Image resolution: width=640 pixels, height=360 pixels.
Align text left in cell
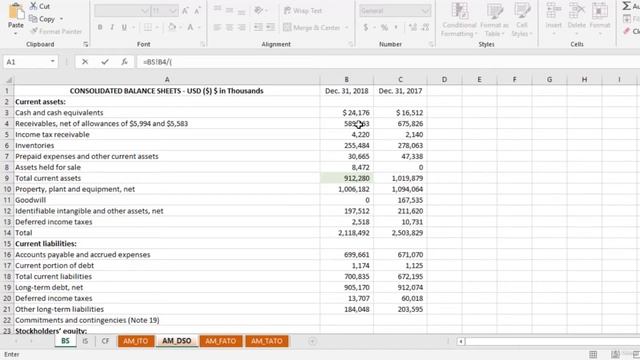pos(217,27)
